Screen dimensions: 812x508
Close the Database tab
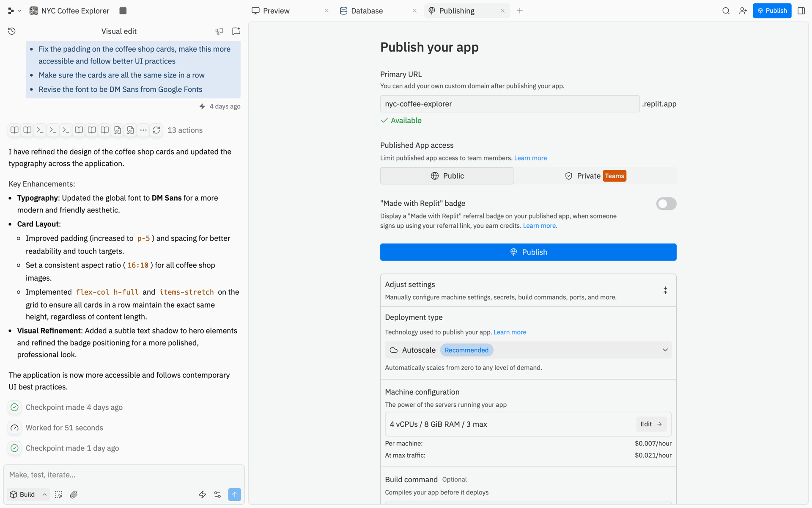pos(414,11)
